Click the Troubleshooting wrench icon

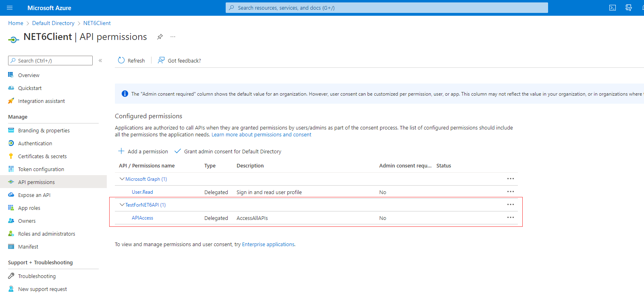pos(11,276)
